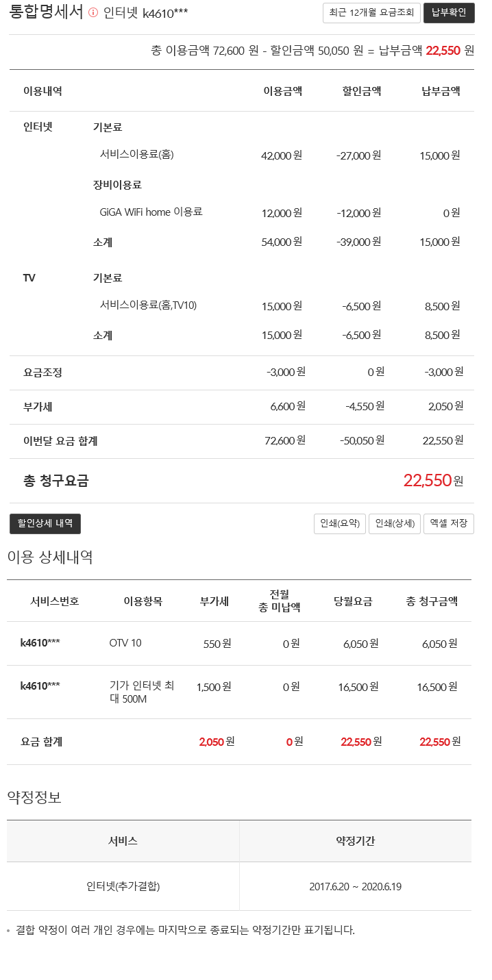Select the GiGA WiFi home 이용료 item
The width and height of the screenshot is (492, 980).
[x=151, y=212]
